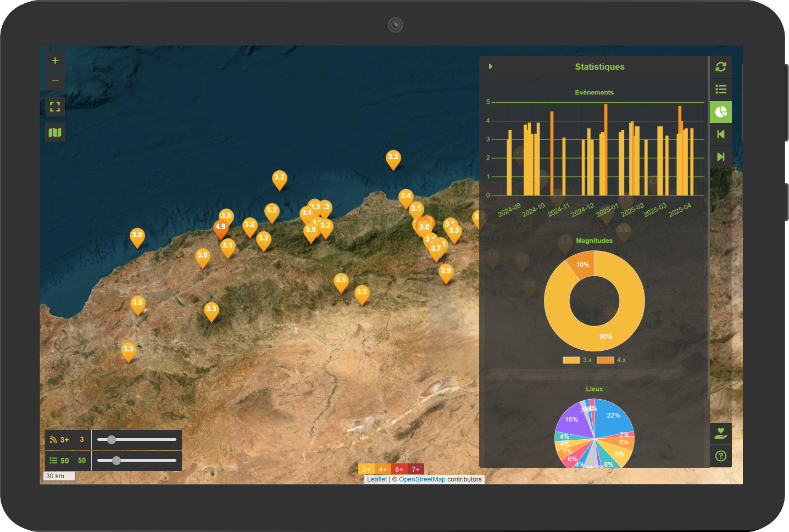Jump to the previous event

click(x=721, y=135)
